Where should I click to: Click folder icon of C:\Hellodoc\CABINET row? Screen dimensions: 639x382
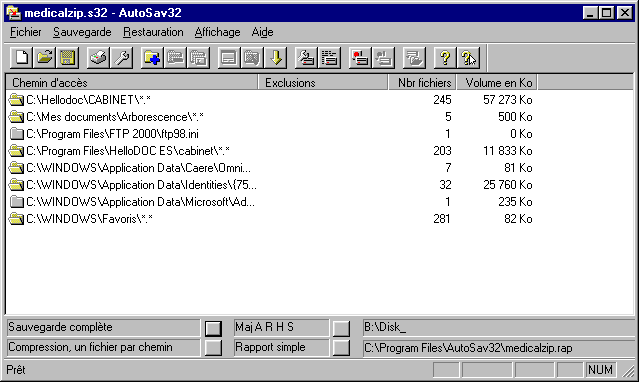click(16, 99)
